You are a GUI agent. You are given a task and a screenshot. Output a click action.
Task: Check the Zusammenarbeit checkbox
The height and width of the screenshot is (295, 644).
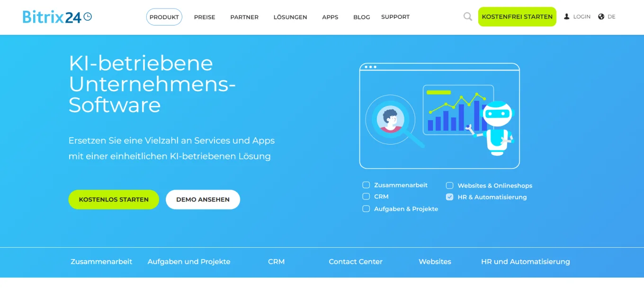coord(366,185)
